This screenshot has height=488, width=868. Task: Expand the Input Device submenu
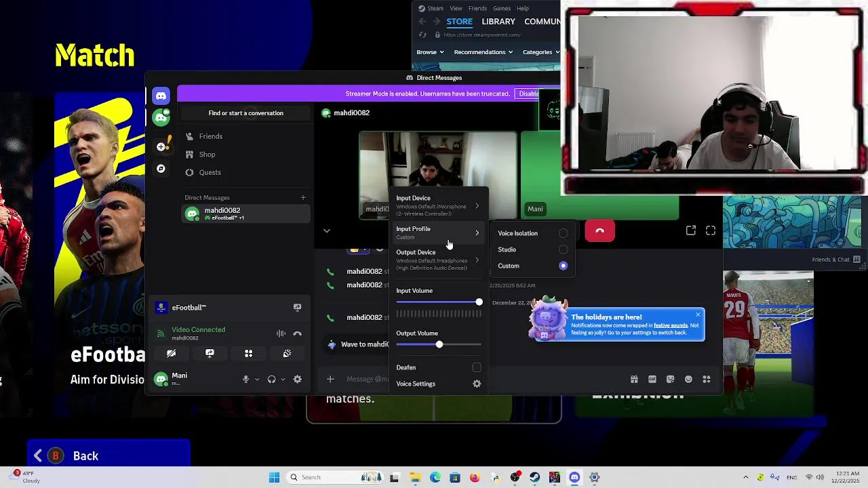439,205
